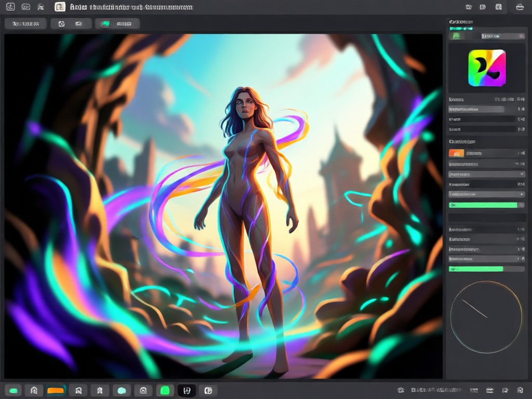The image size is (532, 399).
Task: Click the first square icon in the title bar
Action: point(10,7)
